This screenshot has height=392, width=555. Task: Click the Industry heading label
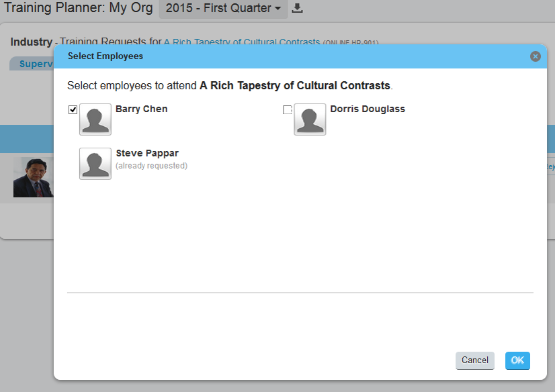pos(32,42)
